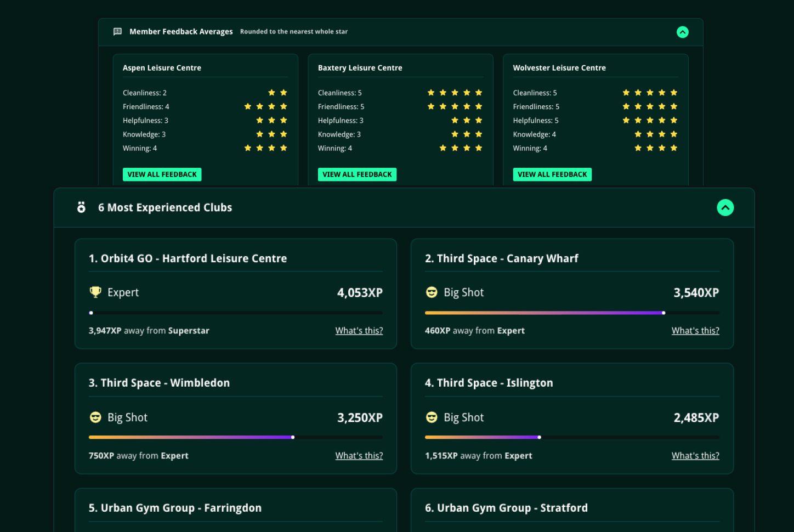
Task: Click Baxtery Winning star rating
Action: [461, 148]
